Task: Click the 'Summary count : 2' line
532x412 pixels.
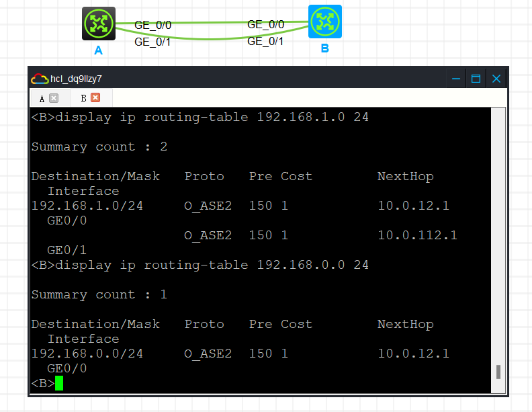Action: pyautogui.click(x=99, y=147)
